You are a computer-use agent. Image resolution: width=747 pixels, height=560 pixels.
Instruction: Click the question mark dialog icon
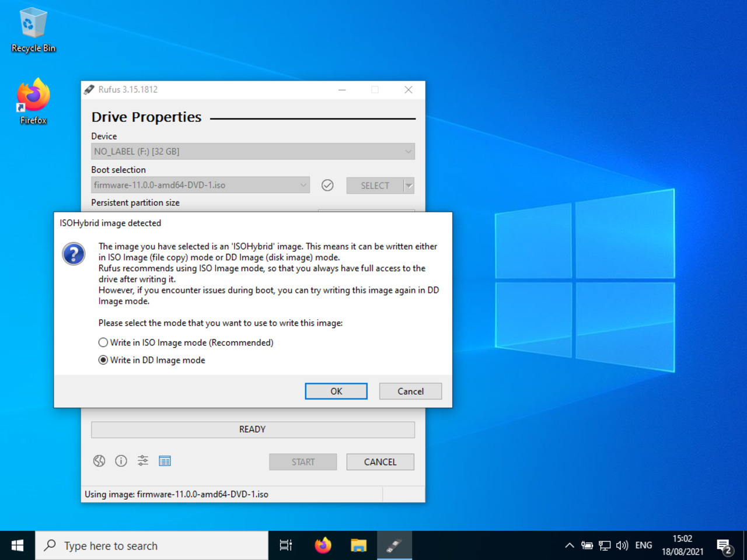click(74, 254)
